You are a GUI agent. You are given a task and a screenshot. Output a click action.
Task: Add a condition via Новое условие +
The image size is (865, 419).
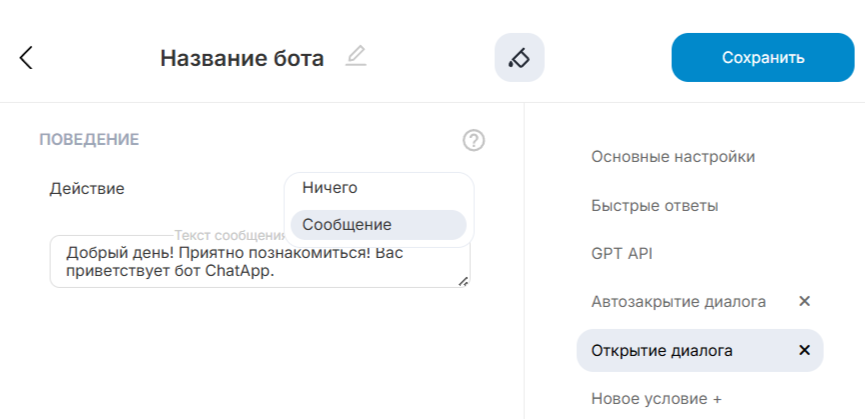(656, 398)
